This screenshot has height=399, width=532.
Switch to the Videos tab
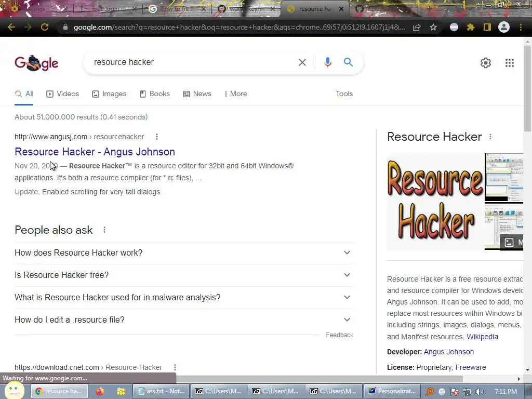[63, 94]
